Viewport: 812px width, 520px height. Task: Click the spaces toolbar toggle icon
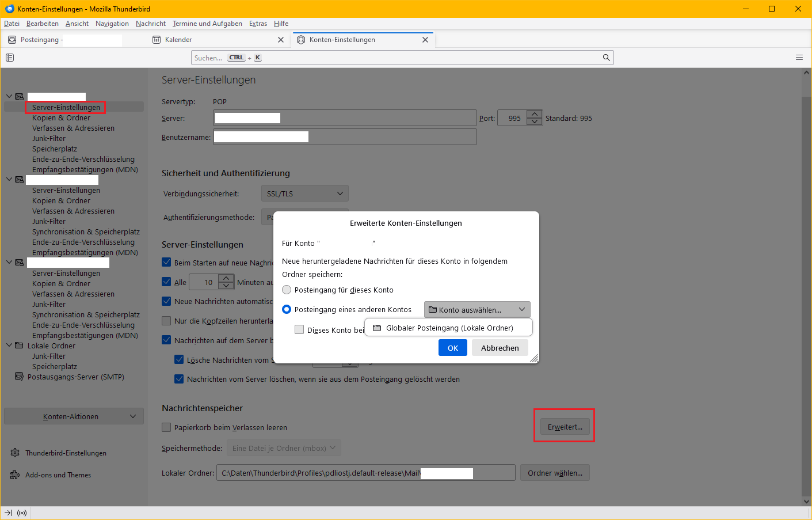point(10,58)
